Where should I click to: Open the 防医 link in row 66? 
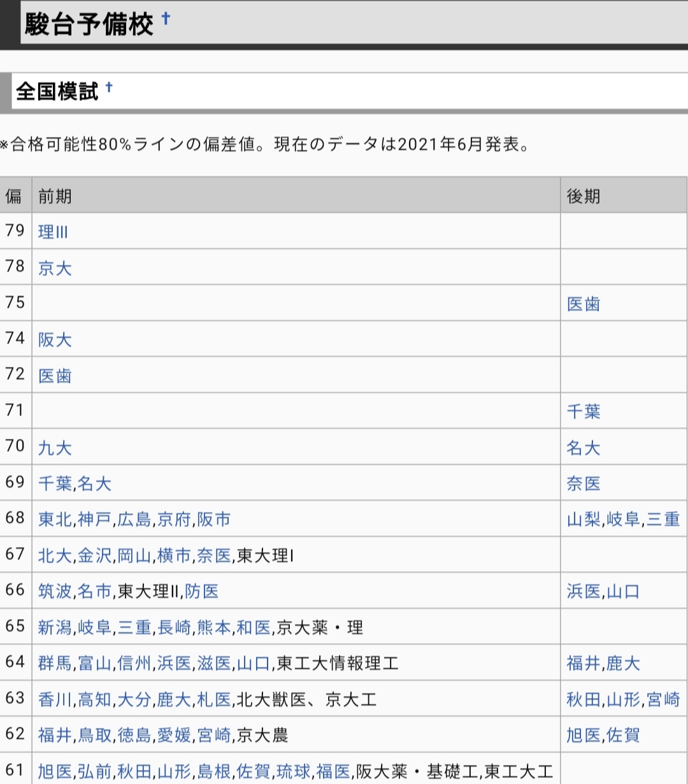[x=202, y=591]
